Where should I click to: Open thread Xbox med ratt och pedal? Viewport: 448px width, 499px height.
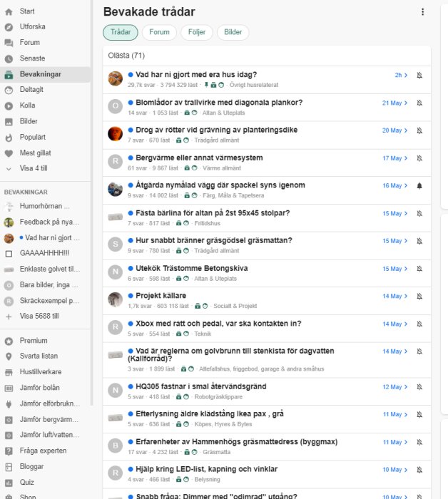[218, 324]
